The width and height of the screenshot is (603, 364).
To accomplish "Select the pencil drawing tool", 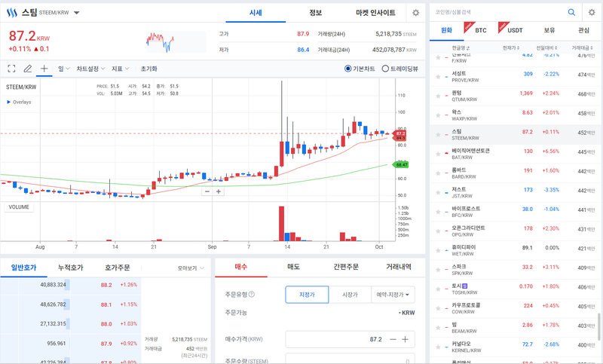I will (28, 69).
